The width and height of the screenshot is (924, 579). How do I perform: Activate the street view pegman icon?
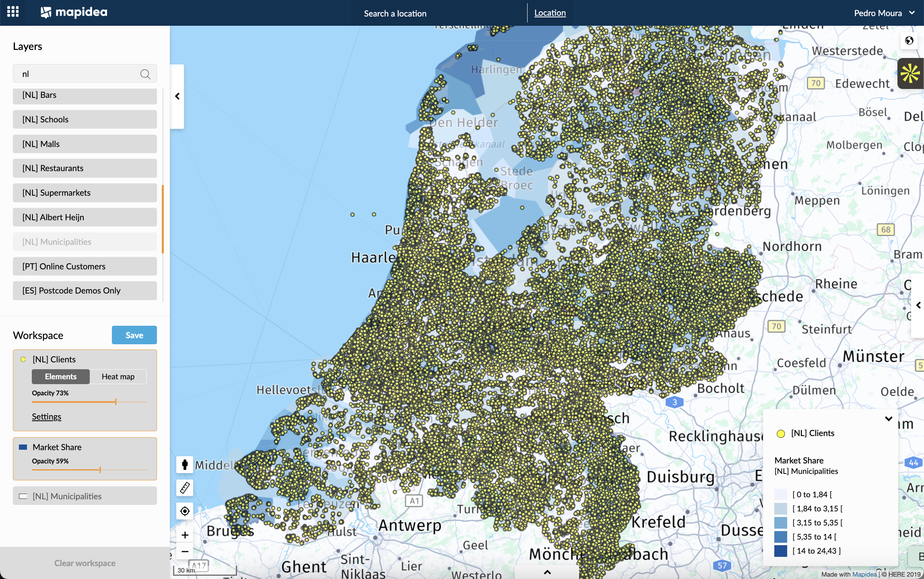pos(185,465)
